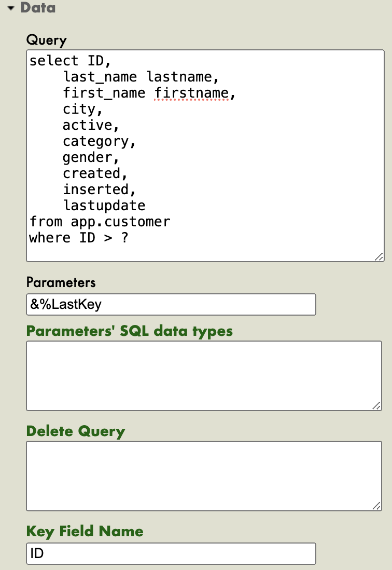The height and width of the screenshot is (570, 392).
Task: Collapse the Data section disclosure triangle
Action: [11, 8]
